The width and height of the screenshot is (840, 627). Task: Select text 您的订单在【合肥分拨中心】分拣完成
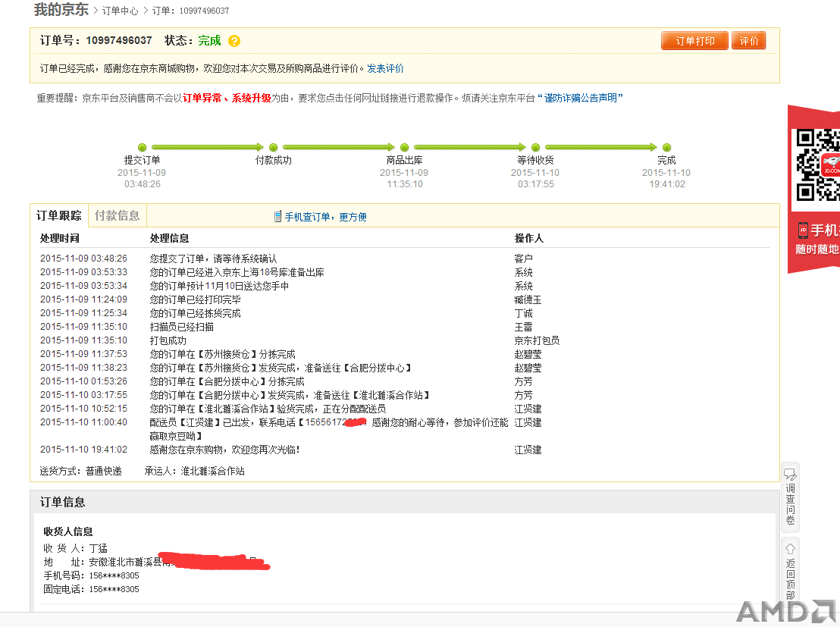(227, 381)
